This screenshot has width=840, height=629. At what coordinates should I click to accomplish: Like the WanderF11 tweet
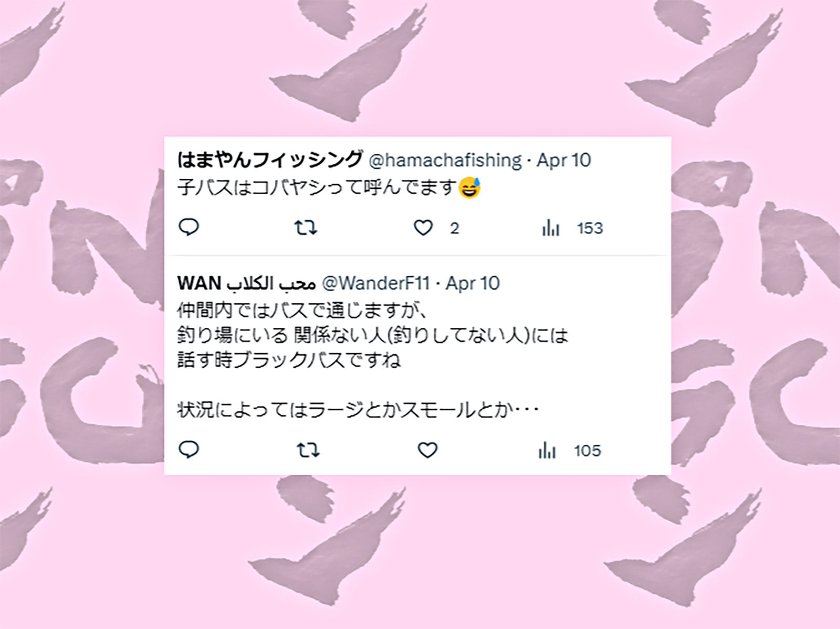[x=427, y=451]
